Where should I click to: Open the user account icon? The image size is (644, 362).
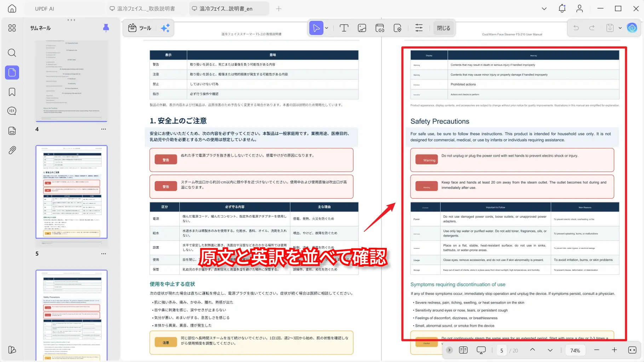pos(580,8)
